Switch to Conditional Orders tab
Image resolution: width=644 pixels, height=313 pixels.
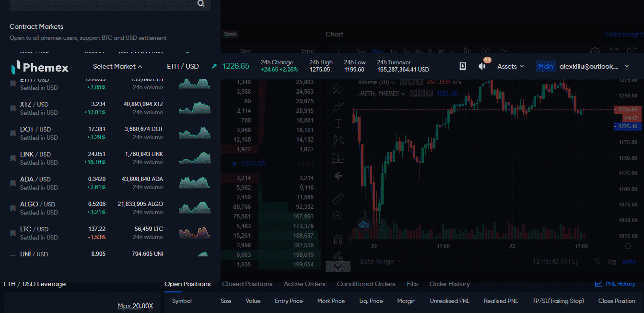pyautogui.click(x=366, y=284)
